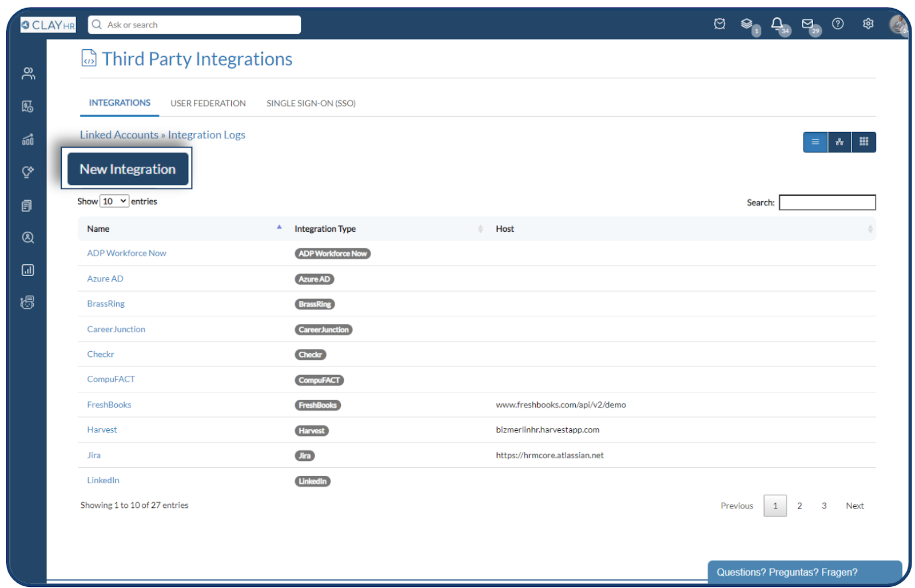This screenshot has height=588, width=915.
Task: Open the time tracking sidebar icon
Action: tap(27, 106)
